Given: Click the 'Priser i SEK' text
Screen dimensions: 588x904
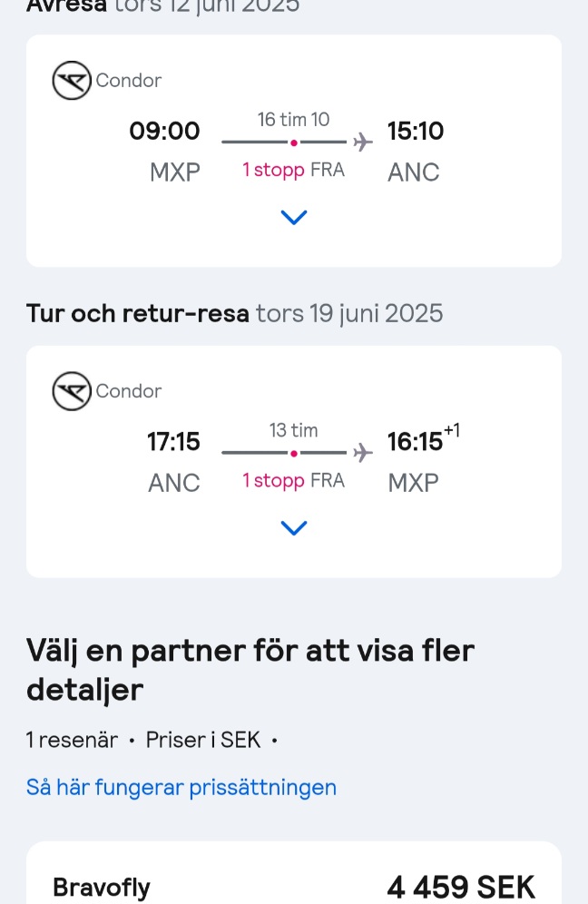Looking at the screenshot, I should (203, 740).
